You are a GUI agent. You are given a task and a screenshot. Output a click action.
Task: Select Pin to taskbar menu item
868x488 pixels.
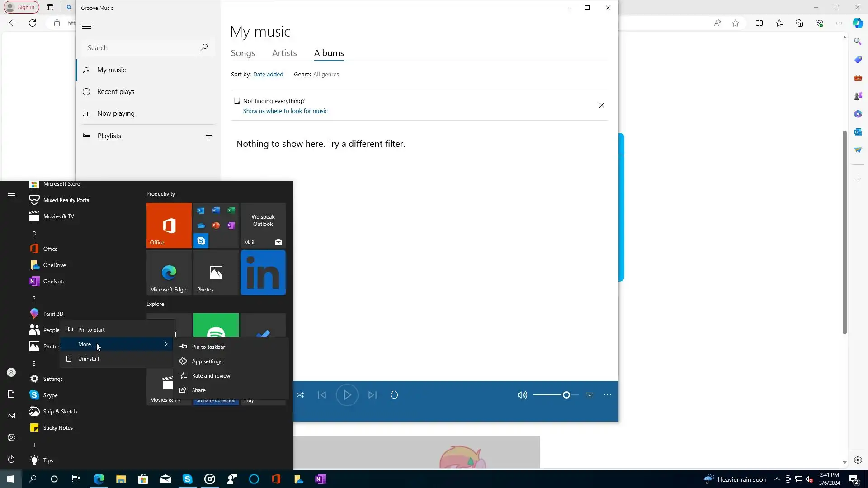coord(208,347)
